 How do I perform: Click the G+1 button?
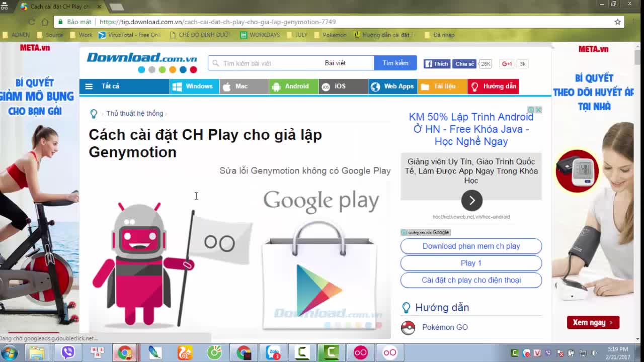pos(507,64)
